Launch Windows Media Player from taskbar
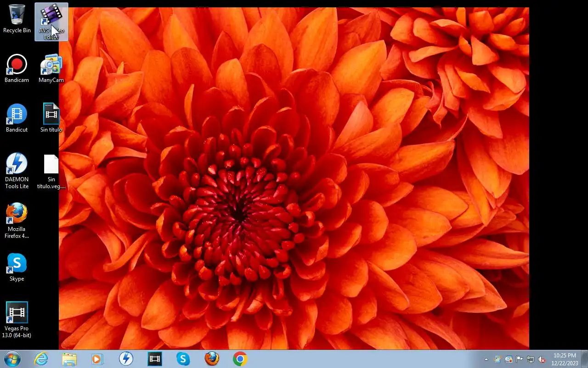588x368 pixels. (x=97, y=359)
